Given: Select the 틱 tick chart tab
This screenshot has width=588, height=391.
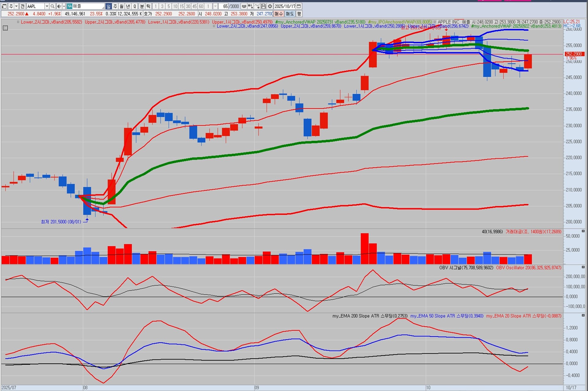Looking at the screenshot, I should click(x=148, y=6).
